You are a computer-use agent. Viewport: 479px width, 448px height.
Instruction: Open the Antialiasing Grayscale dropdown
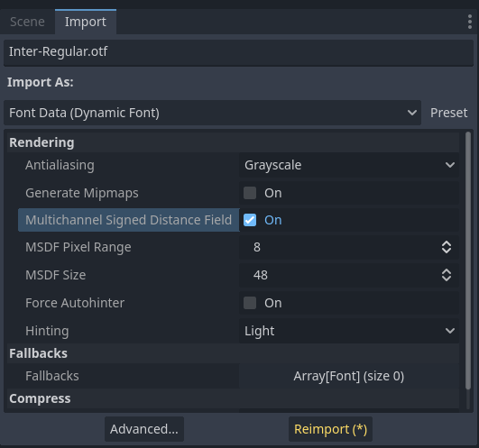coord(349,165)
